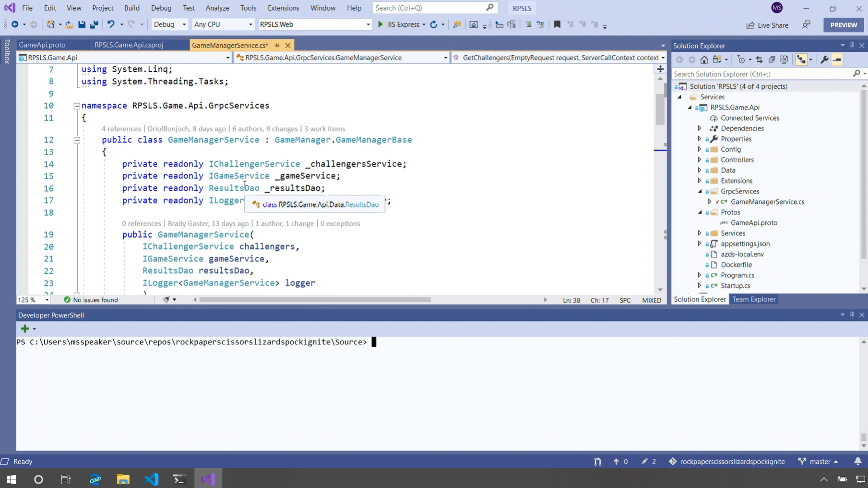
Task: Switch to the GameApi.proto tab
Action: 42,45
